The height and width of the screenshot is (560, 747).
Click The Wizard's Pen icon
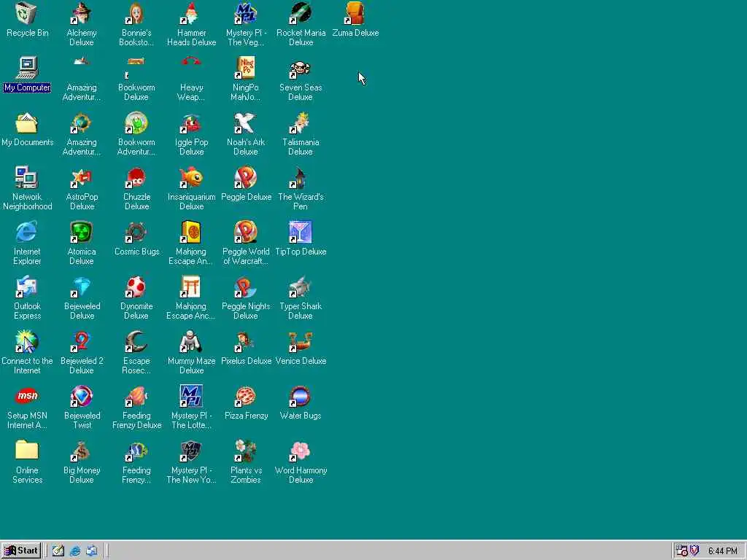[x=301, y=178]
